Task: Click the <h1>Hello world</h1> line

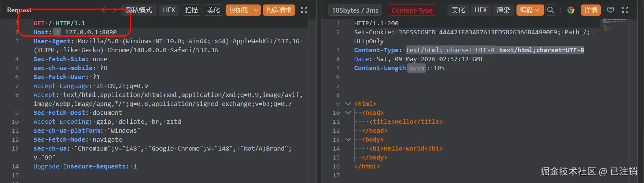Action: click(406, 148)
